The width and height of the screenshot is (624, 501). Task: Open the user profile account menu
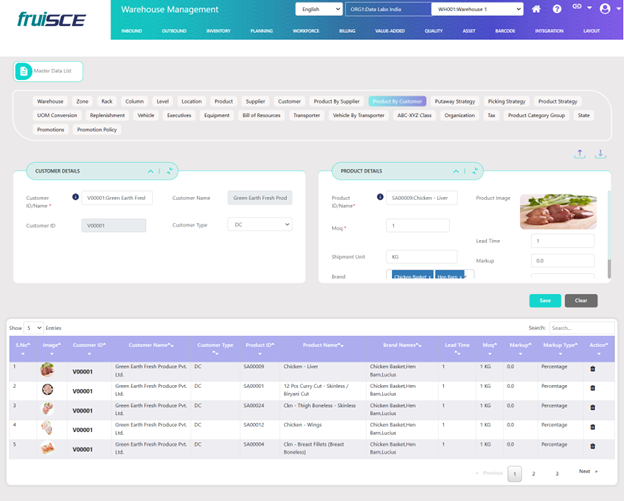coord(604,9)
